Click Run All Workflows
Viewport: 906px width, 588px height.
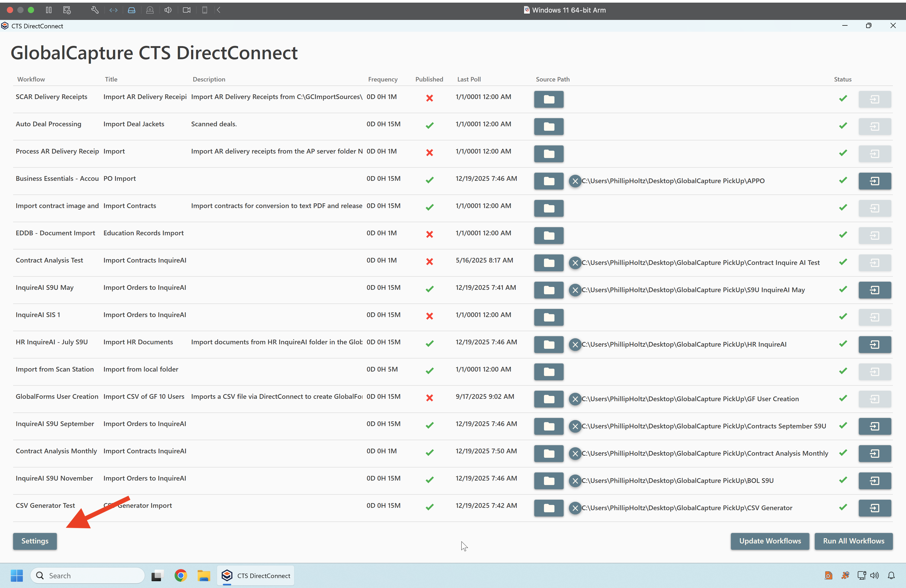pyautogui.click(x=853, y=541)
